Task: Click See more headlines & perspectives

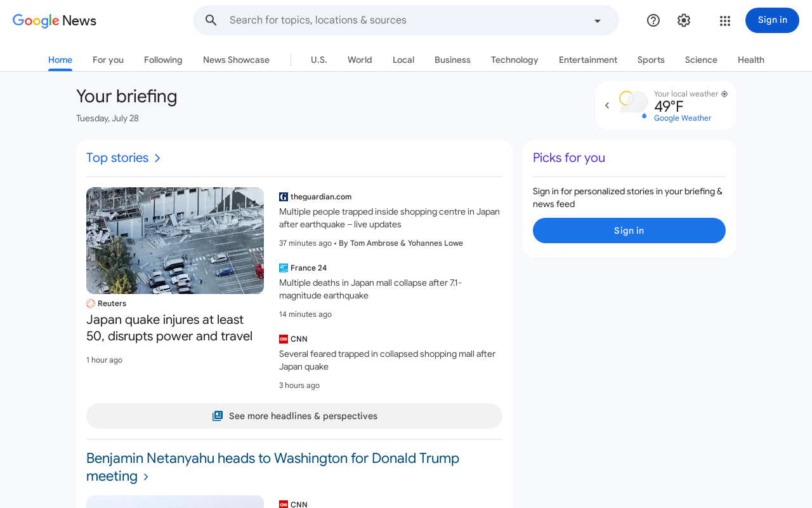Action: (x=294, y=416)
